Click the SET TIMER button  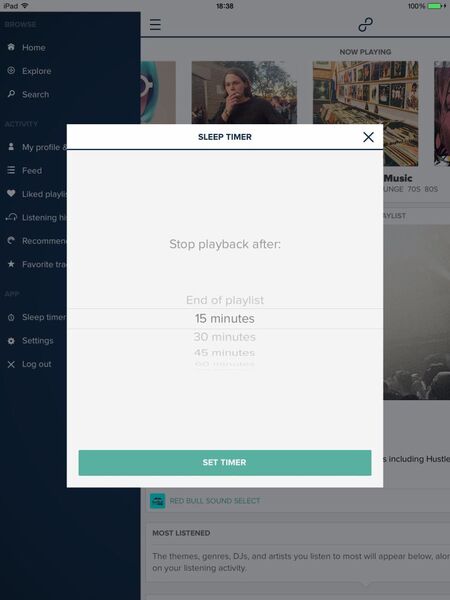(x=225, y=463)
